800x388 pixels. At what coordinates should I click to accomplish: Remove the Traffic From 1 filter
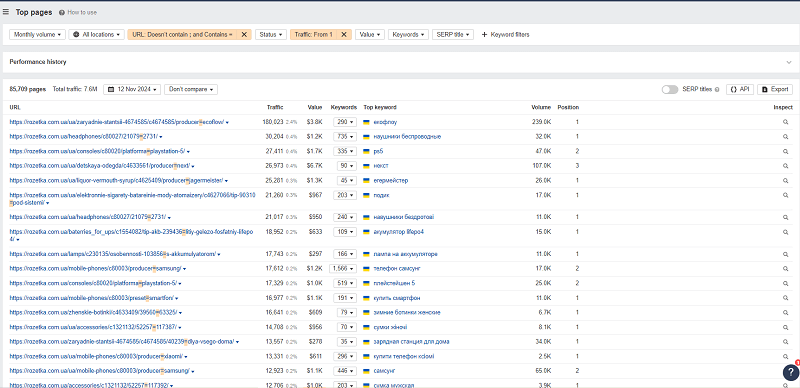coord(343,35)
